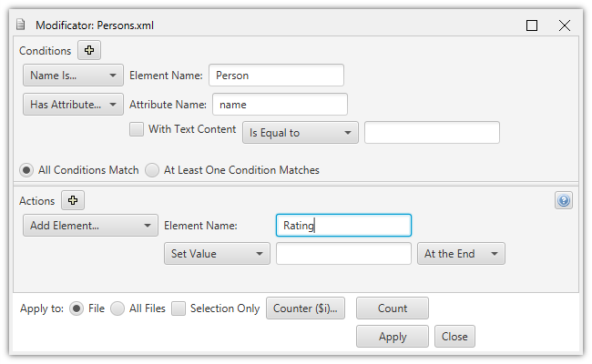The height and width of the screenshot is (364, 592).
Task: Add a new condition with plus icon
Action: (x=88, y=50)
